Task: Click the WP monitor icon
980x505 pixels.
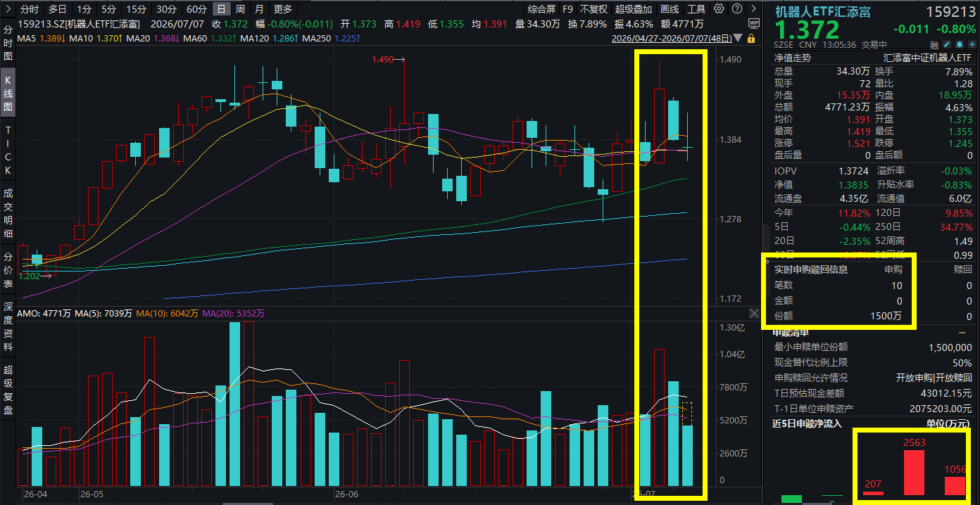Action: pyautogui.click(x=754, y=23)
